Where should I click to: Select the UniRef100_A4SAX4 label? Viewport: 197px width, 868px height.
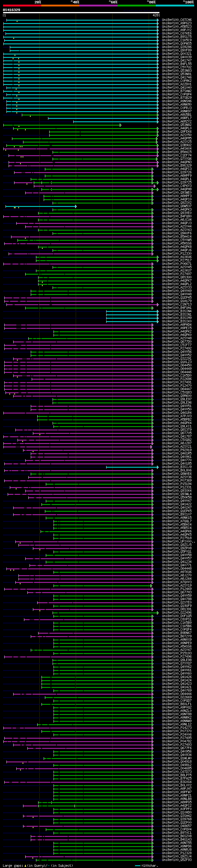point(177,149)
